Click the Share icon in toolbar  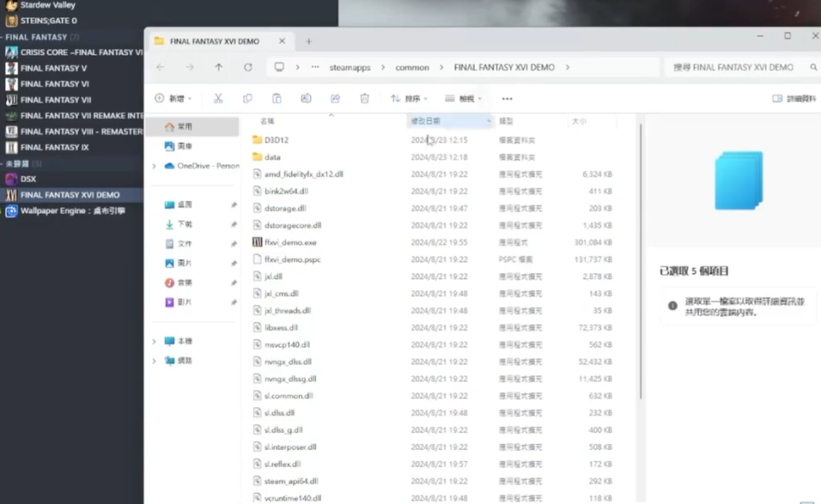click(x=335, y=99)
